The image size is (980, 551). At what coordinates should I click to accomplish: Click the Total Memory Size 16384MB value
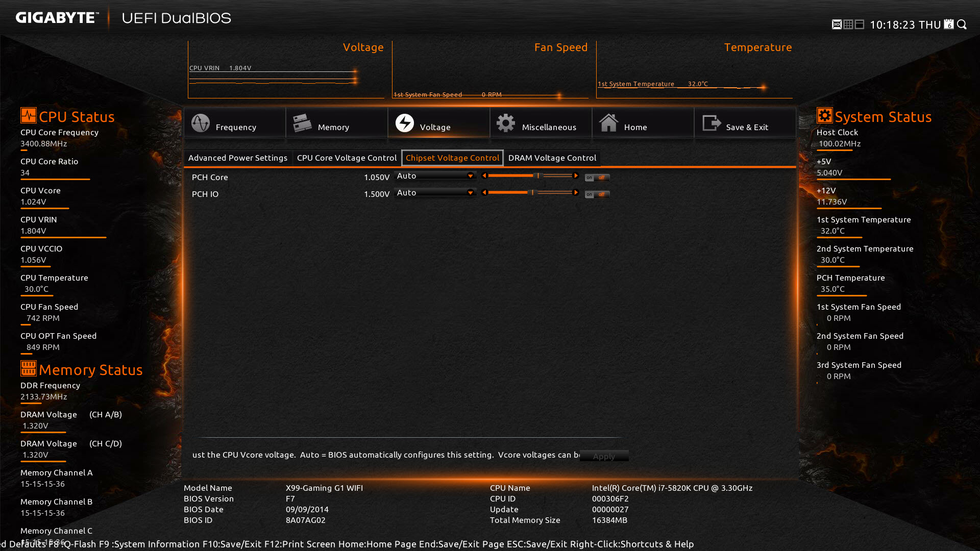tap(609, 520)
